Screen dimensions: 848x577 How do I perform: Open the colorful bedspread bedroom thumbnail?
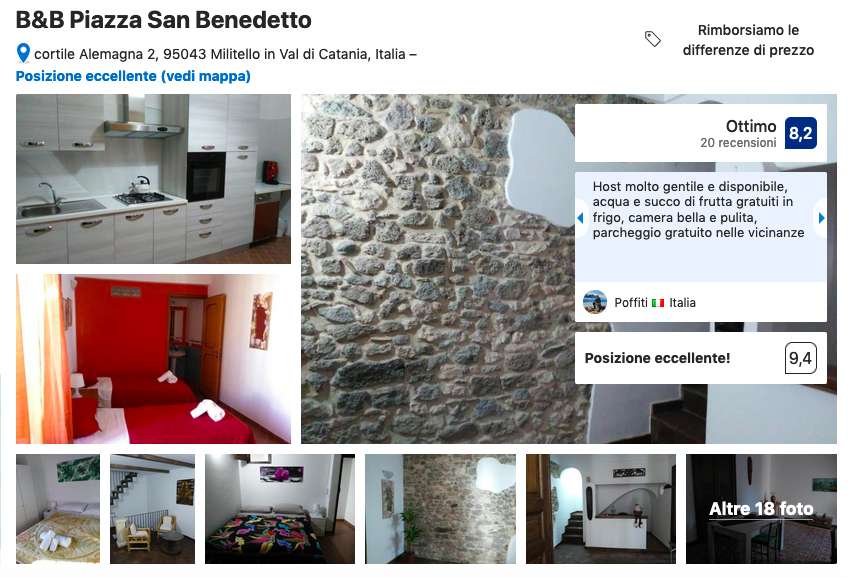[280, 509]
